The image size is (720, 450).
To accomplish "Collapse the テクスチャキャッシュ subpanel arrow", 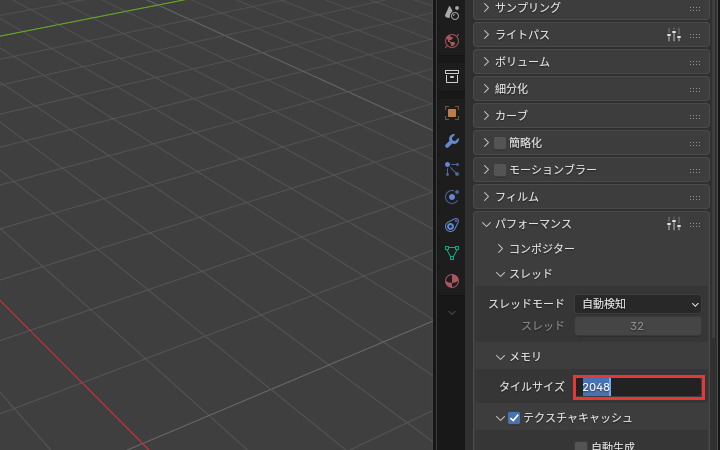I will [501, 418].
